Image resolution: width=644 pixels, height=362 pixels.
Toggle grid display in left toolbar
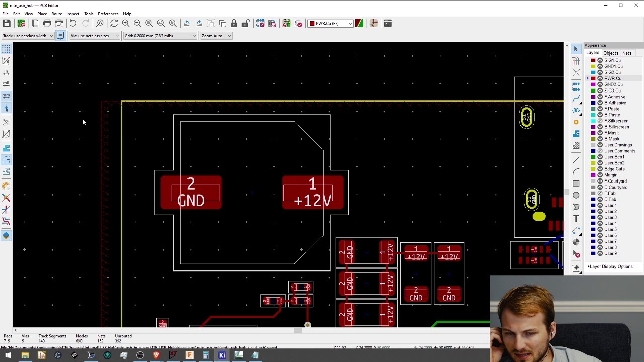click(x=6, y=49)
